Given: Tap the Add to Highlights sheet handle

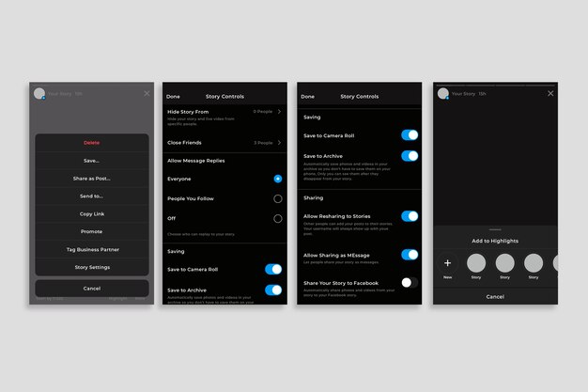Looking at the screenshot, I should [495, 229].
